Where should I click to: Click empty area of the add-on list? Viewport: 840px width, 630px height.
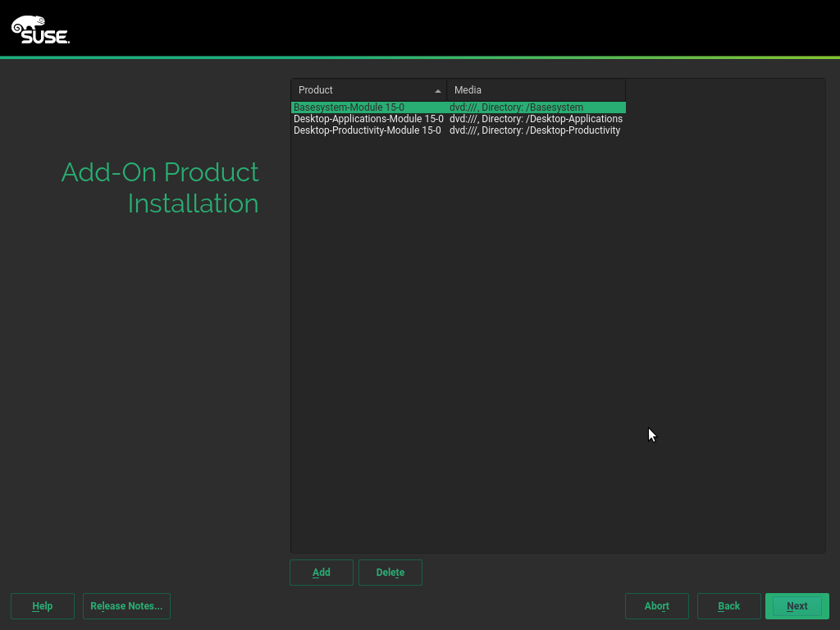[x=558, y=345]
